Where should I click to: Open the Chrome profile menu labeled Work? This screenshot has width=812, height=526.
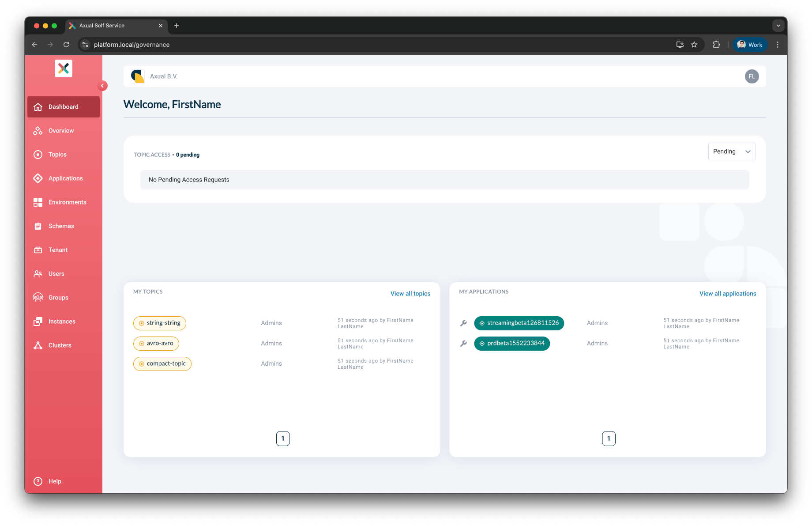(x=750, y=44)
